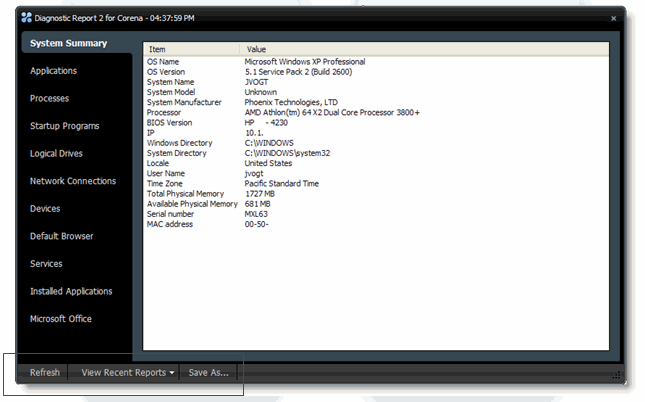This screenshot has height=402, width=645.
Task: Click the 10.1. IP value
Action: (254, 133)
